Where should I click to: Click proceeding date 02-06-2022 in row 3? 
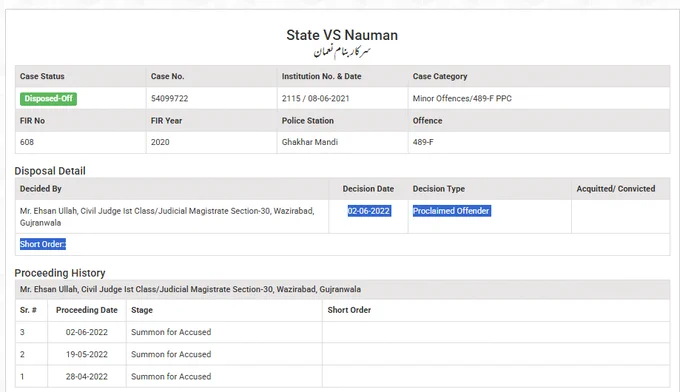point(87,332)
